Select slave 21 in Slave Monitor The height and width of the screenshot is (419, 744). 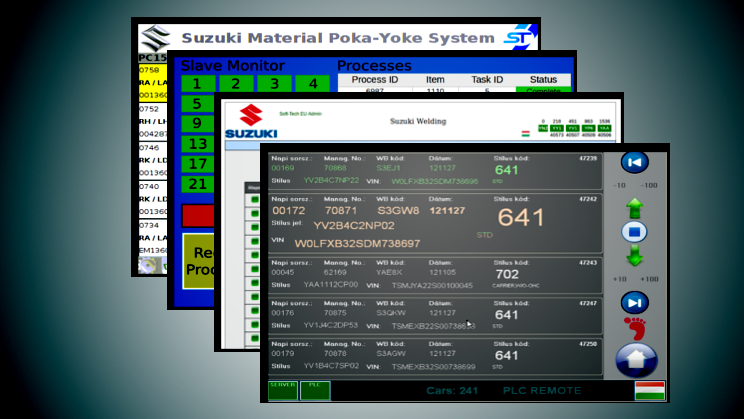[x=197, y=184]
